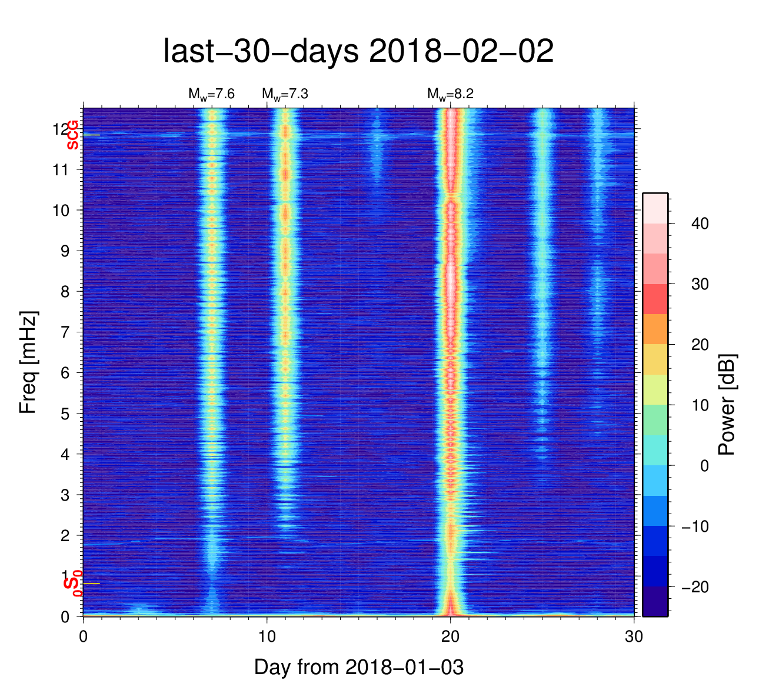Select the red SCG marker label
Screen dimensions: 759x700
pyautogui.click(x=72, y=135)
